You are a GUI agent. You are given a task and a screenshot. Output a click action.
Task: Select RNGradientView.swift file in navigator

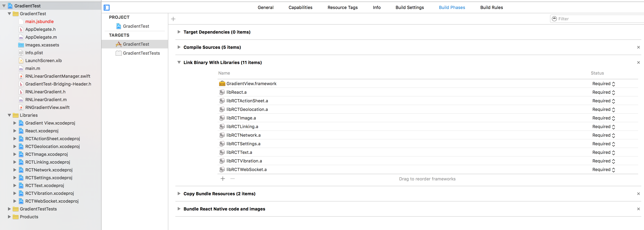click(47, 108)
